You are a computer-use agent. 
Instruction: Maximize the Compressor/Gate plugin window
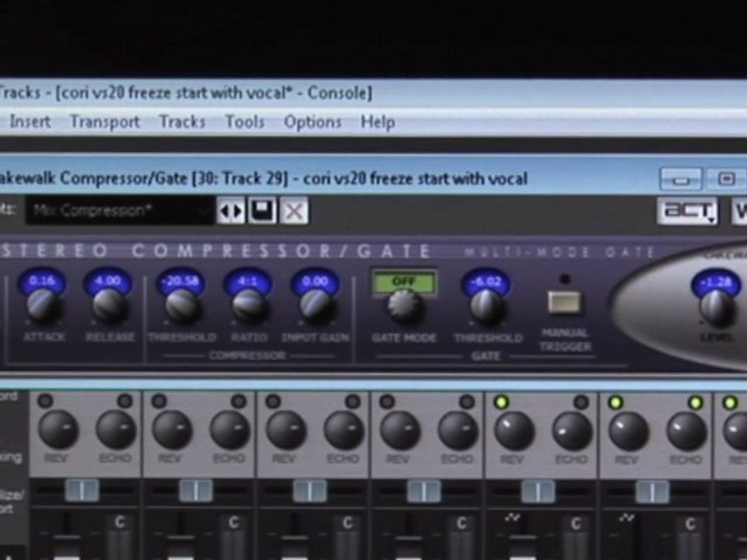click(x=726, y=179)
